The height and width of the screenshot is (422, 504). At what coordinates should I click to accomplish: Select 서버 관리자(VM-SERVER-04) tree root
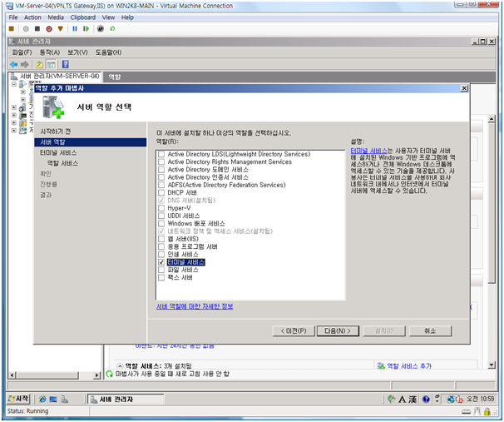(x=59, y=77)
